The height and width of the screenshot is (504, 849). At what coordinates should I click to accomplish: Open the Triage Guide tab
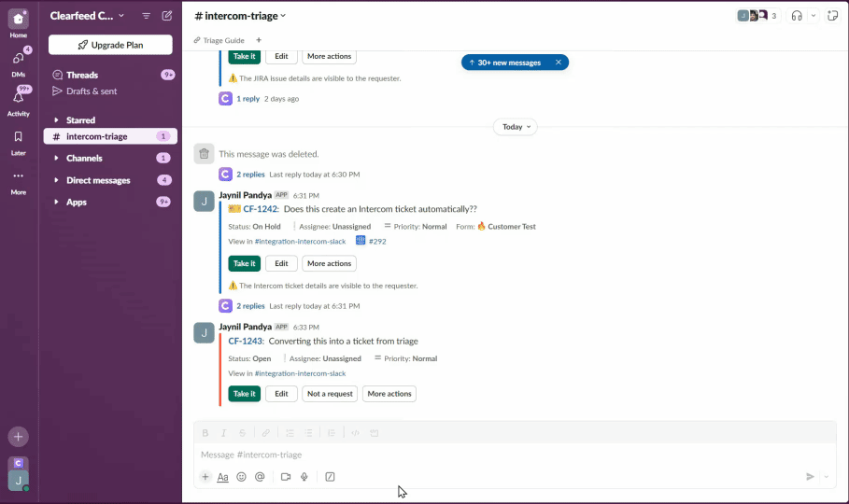(223, 40)
